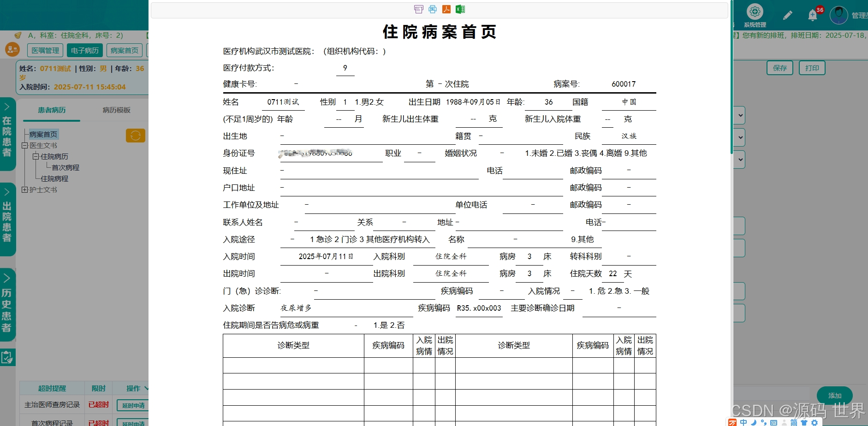Expand the 护士文书 tree node
This screenshot has height=426, width=868.
click(x=24, y=190)
